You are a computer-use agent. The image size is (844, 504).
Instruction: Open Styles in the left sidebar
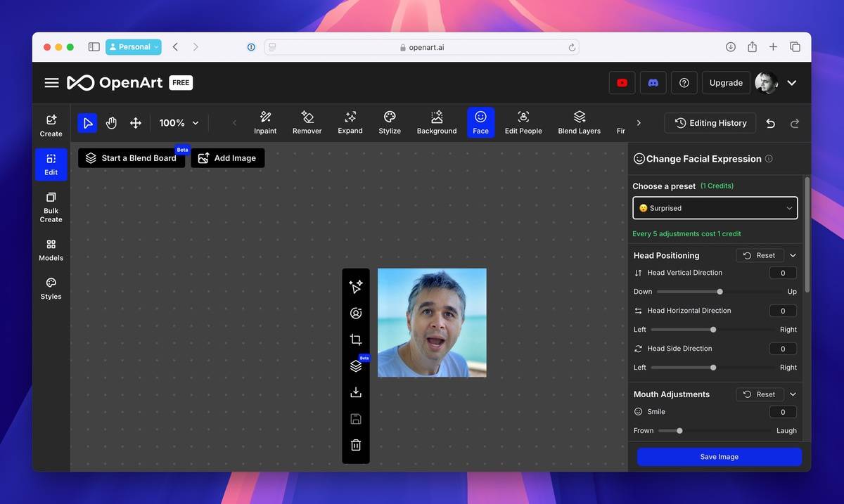pyautogui.click(x=51, y=289)
